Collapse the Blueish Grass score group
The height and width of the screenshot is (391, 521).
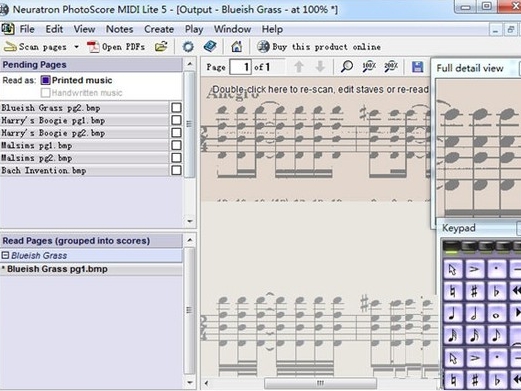tap(5, 255)
